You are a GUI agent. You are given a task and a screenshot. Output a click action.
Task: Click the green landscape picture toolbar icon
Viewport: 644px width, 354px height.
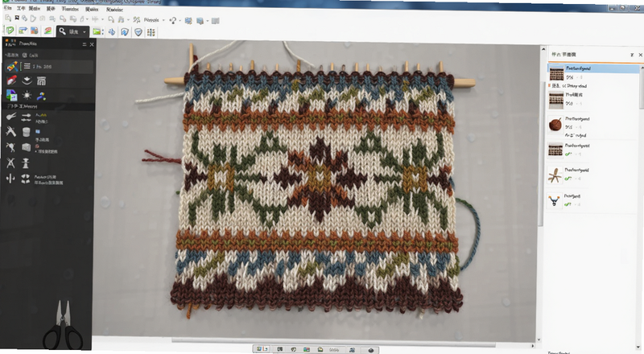point(97,31)
